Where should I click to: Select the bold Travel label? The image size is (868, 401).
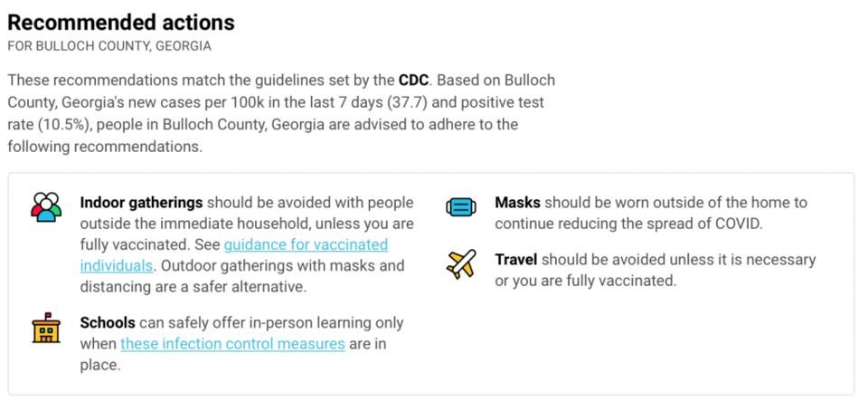point(516,259)
